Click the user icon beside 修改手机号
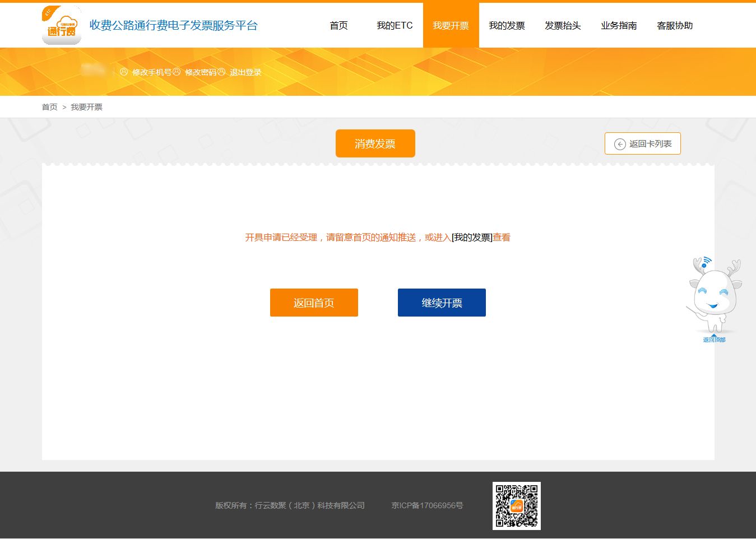 124,72
